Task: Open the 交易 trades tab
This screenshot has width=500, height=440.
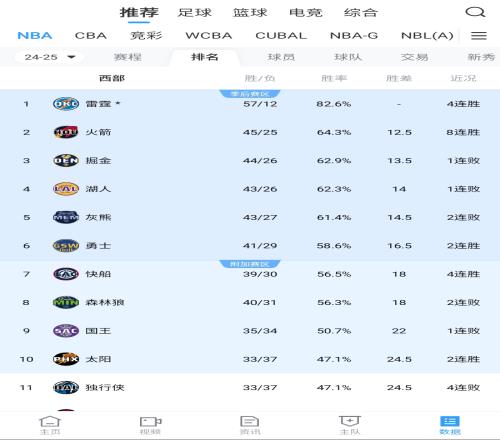Action: point(414,57)
